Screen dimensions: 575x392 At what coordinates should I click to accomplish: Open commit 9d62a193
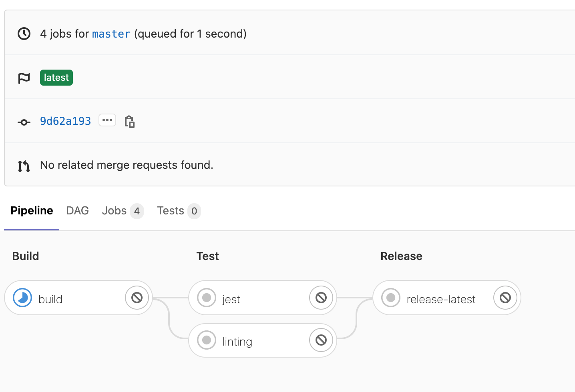click(x=66, y=121)
